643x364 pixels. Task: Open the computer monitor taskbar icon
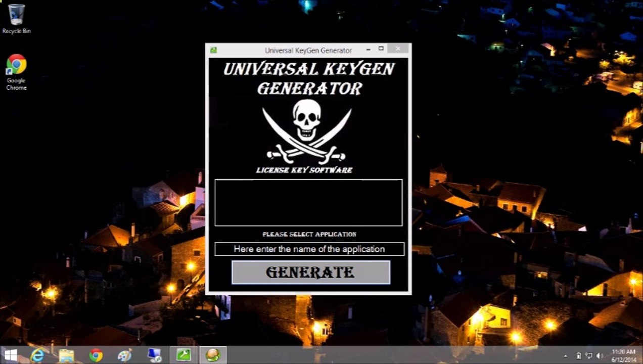[154, 355]
